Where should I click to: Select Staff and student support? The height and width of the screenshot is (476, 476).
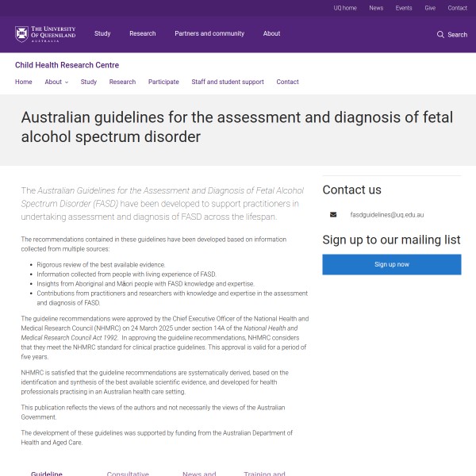pyautogui.click(x=228, y=82)
